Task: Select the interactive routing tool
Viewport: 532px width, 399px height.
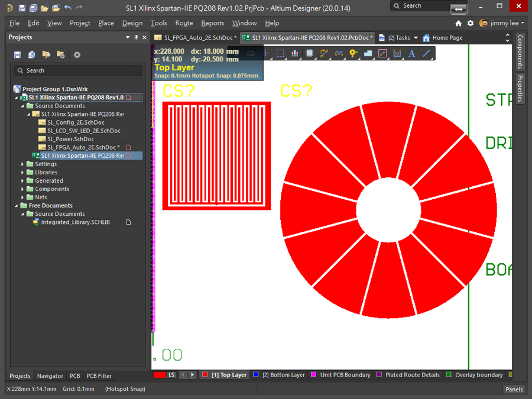Action: tap(324, 53)
